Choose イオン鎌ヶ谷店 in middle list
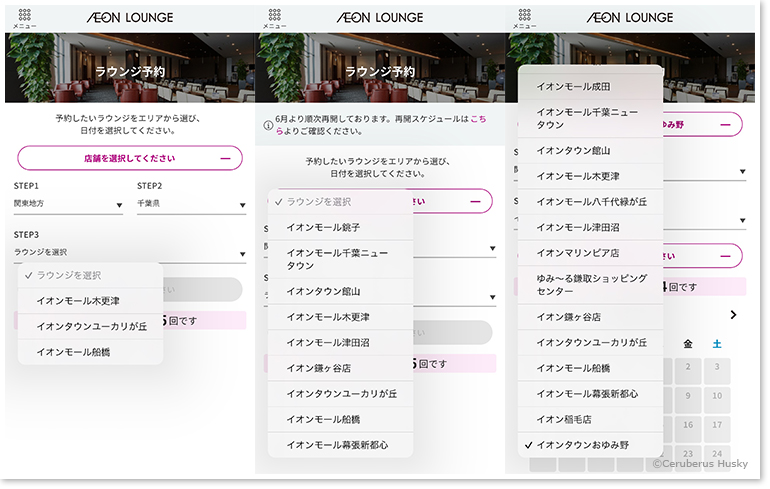 pos(340,368)
